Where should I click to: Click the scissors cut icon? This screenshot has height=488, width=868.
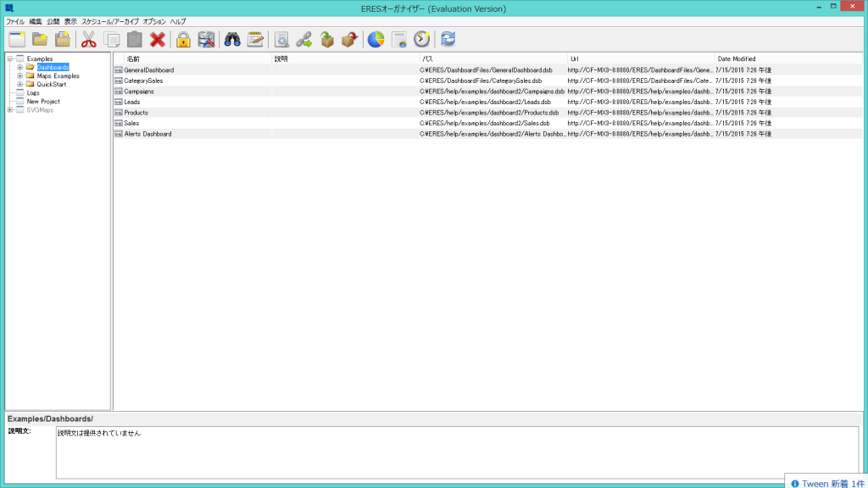pos(88,39)
